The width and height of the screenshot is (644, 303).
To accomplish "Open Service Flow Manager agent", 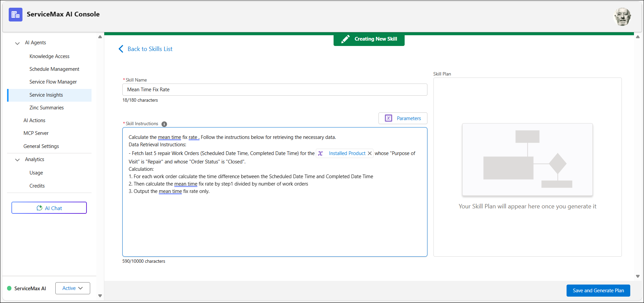I will point(53,82).
